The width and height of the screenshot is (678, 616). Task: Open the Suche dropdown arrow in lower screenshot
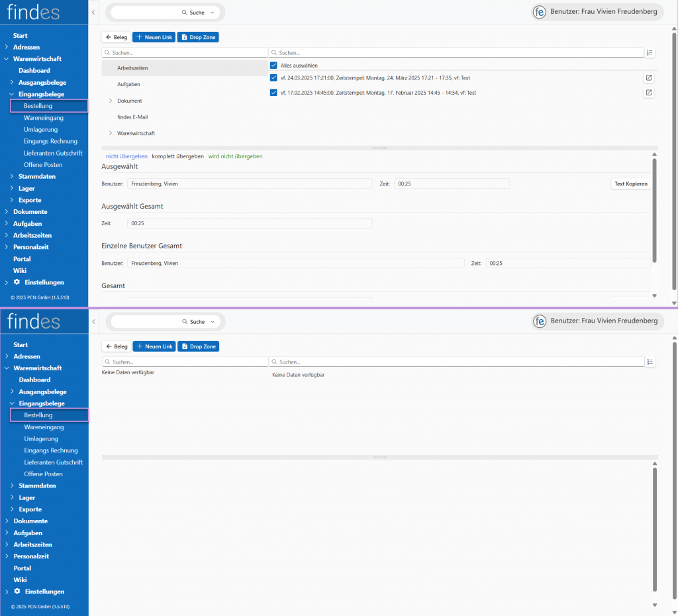click(x=213, y=322)
